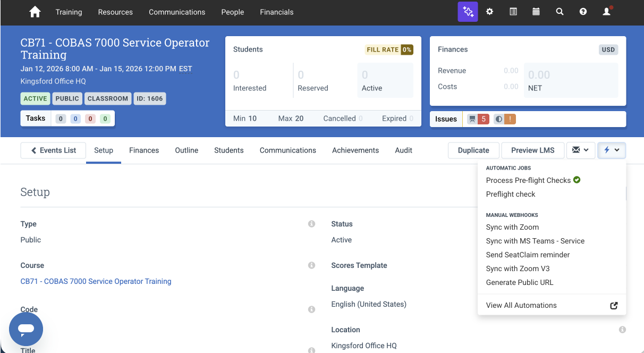The height and width of the screenshot is (353, 644).
Task: Open the Training menu
Action: coord(69,12)
